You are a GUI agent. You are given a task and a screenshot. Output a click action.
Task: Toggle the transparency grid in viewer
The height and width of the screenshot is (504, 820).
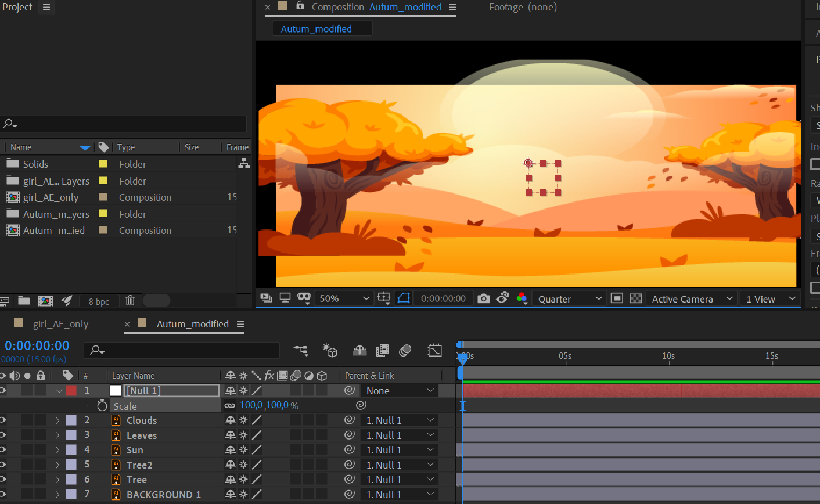click(x=636, y=298)
